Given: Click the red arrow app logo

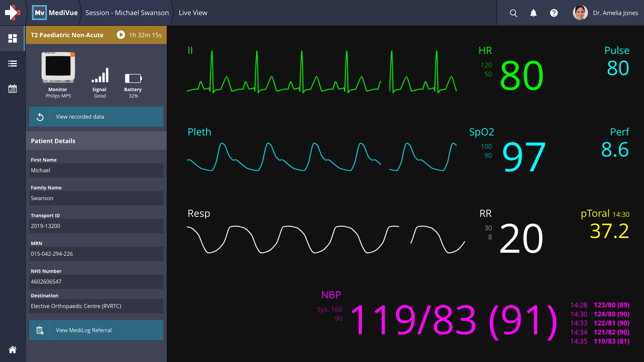Looking at the screenshot, I should click(x=12, y=13).
